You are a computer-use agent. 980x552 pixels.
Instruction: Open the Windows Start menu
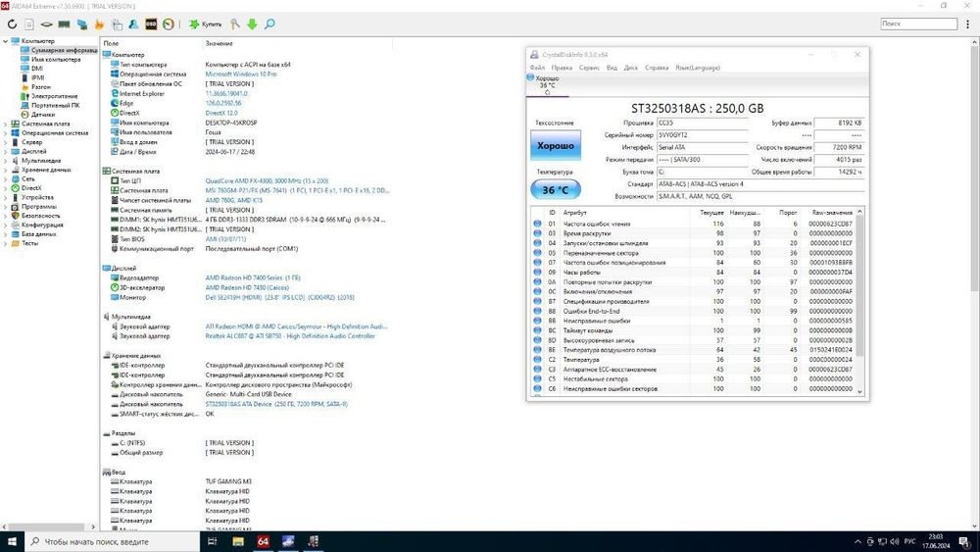pos(12,541)
